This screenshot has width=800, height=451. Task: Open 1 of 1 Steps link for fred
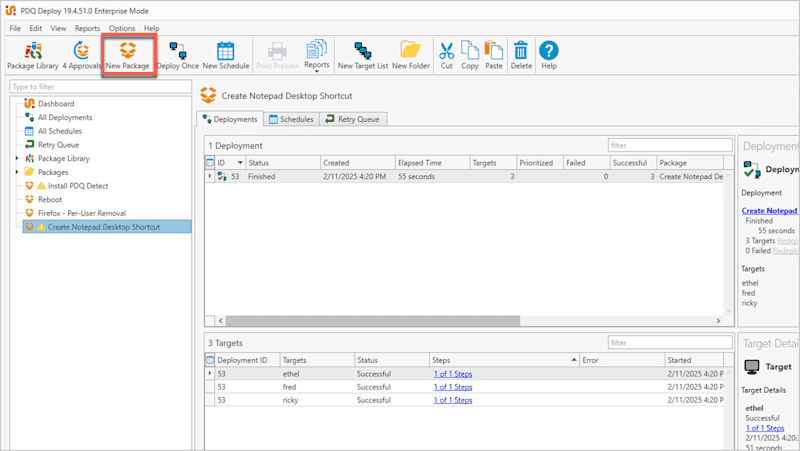click(453, 387)
